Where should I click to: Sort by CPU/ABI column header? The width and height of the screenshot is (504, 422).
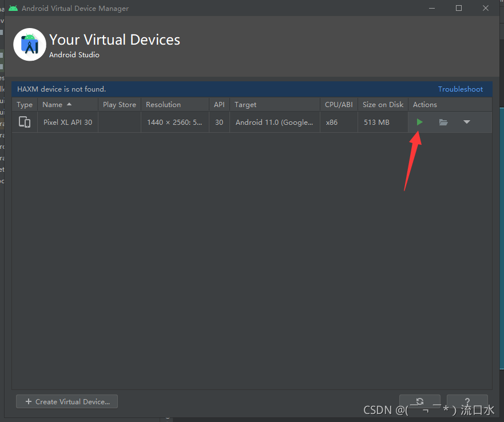coord(339,105)
